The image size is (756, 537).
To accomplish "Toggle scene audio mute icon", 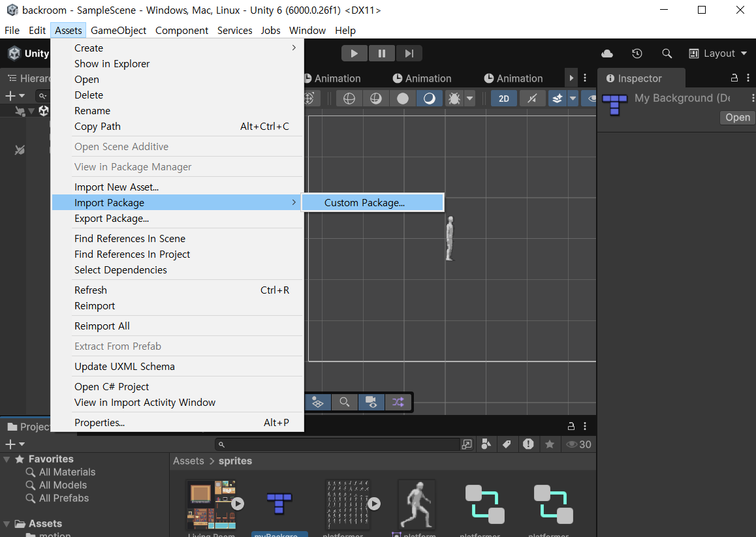I will [532, 99].
